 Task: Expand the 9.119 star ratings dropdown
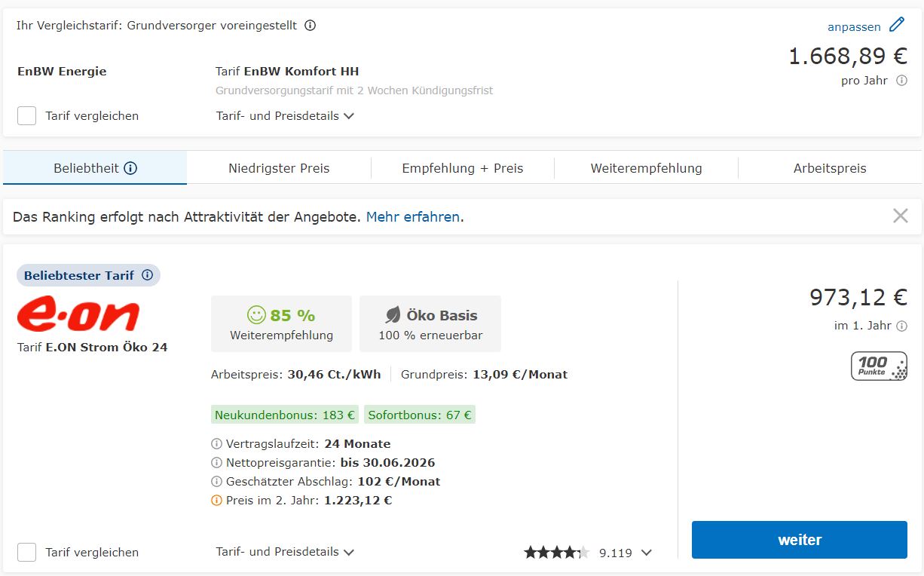pyautogui.click(x=646, y=553)
